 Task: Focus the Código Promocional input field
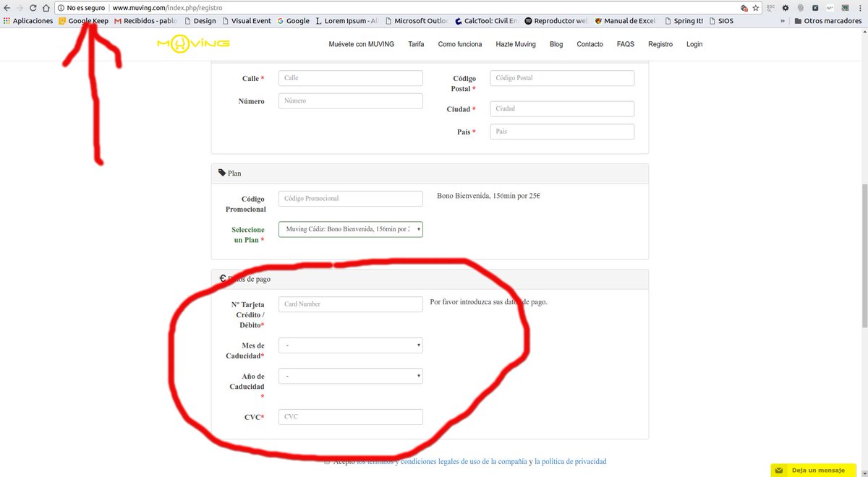tap(351, 199)
